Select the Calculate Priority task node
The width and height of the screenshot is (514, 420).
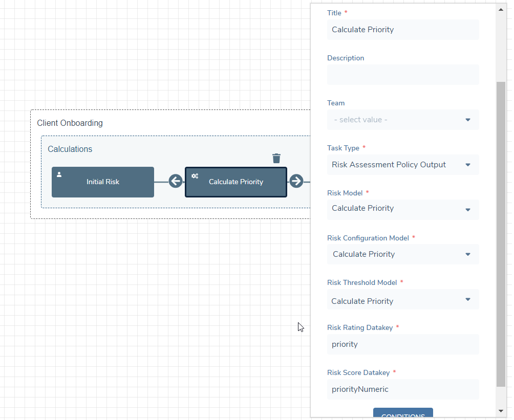coord(236,182)
